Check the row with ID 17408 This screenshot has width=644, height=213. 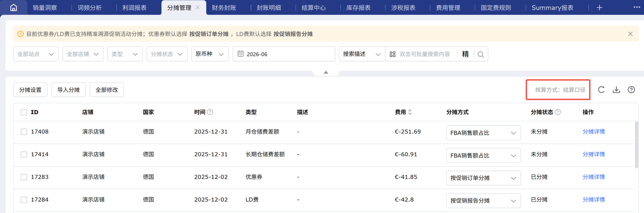click(24, 132)
